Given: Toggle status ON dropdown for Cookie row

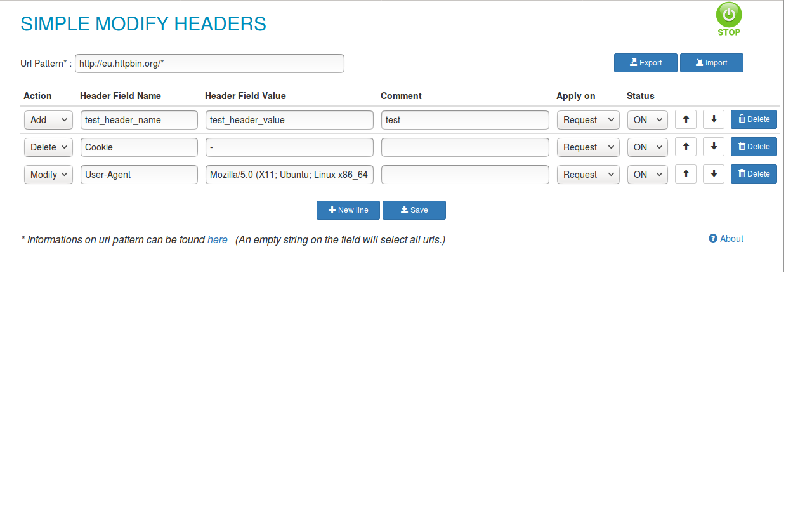Looking at the screenshot, I should 648,147.
